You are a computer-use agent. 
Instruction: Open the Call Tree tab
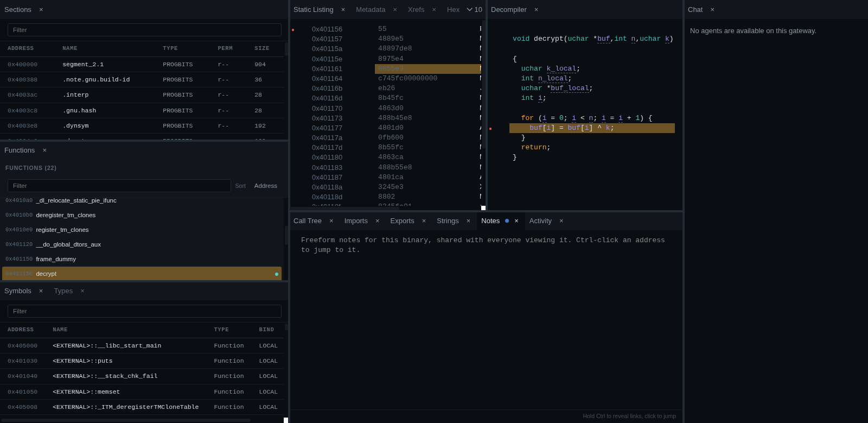[308, 221]
